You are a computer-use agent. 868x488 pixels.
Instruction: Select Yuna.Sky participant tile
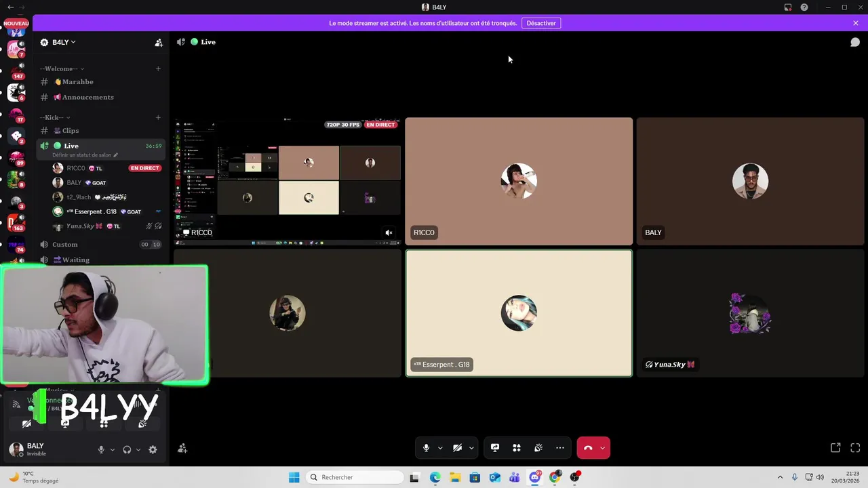tap(750, 313)
